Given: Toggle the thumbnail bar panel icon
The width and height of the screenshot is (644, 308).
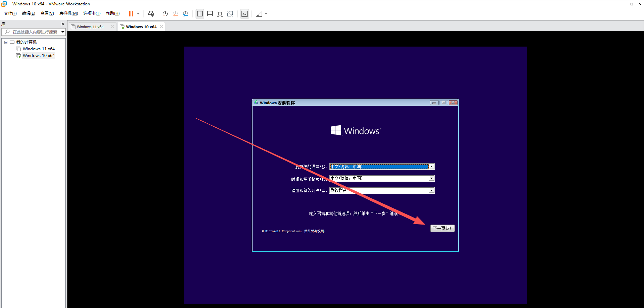Looking at the screenshot, I should click(210, 14).
